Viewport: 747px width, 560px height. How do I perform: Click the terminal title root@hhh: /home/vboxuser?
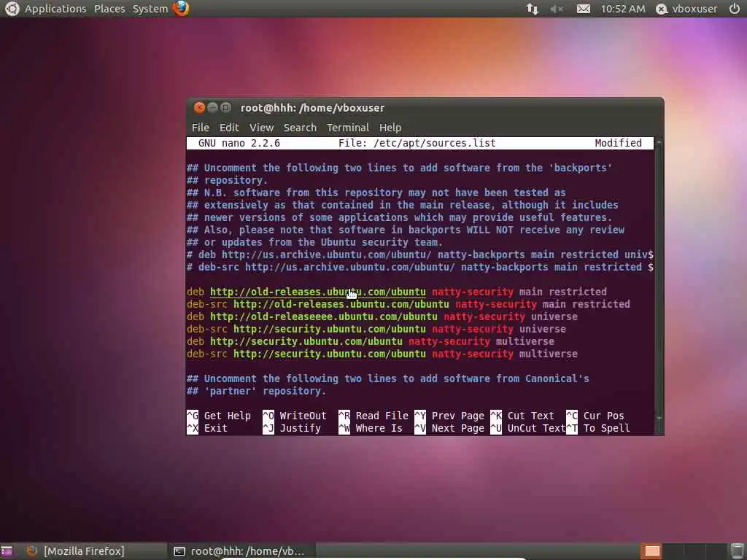click(x=312, y=108)
